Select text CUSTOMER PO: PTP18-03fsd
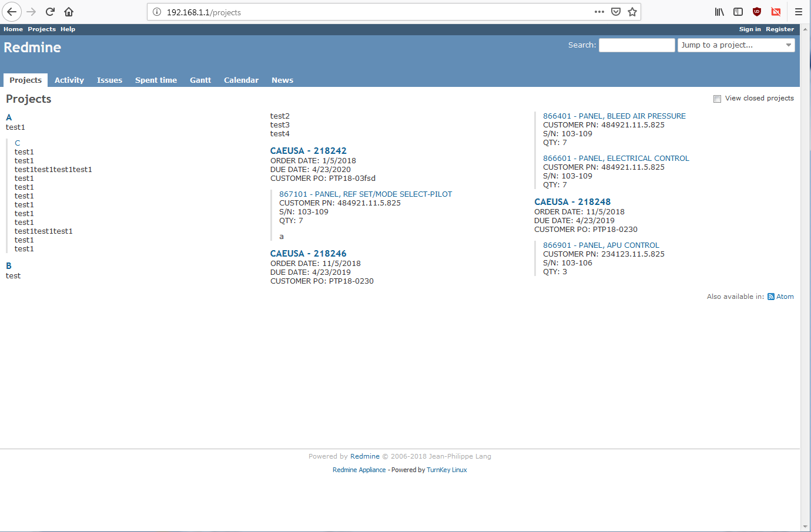The height and width of the screenshot is (532, 811). [323, 178]
